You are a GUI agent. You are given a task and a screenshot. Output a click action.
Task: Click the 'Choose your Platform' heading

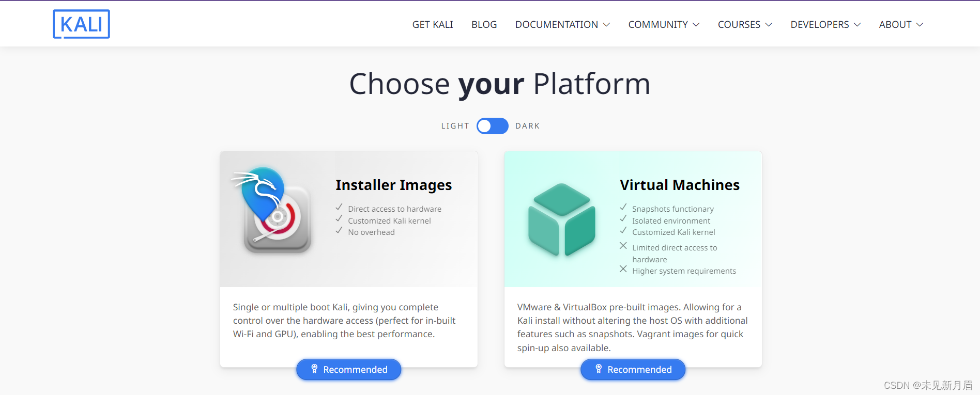pyautogui.click(x=499, y=84)
